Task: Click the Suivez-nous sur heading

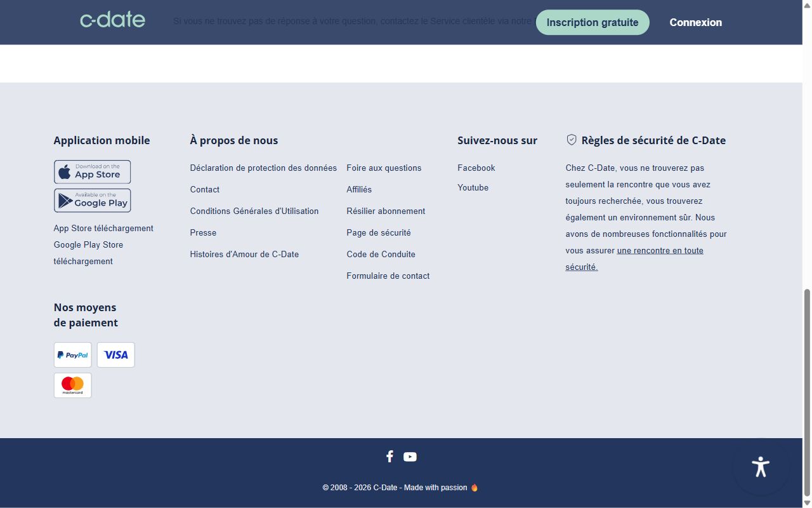Action: pyautogui.click(x=497, y=140)
